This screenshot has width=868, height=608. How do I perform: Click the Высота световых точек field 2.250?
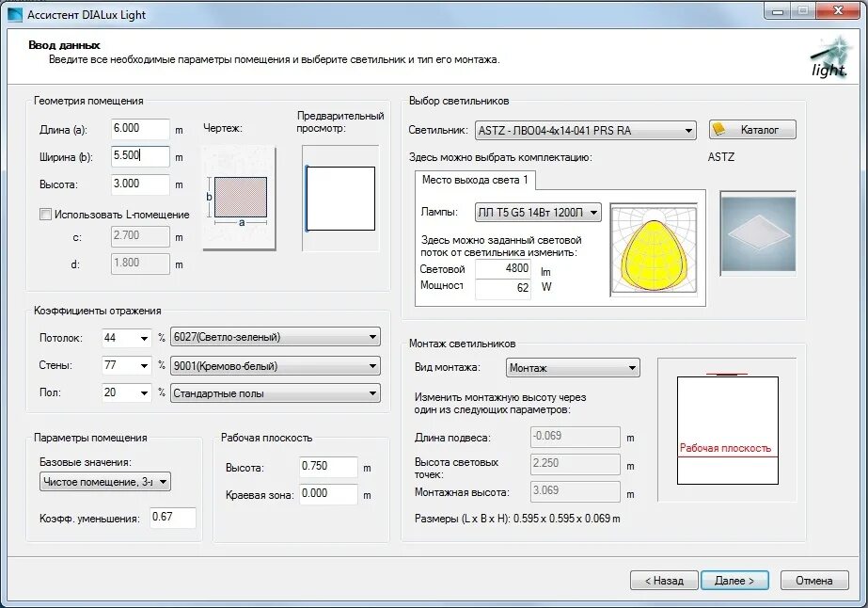576,464
